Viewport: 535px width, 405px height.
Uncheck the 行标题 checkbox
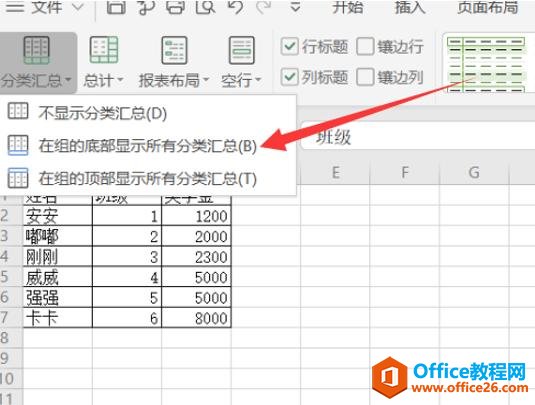pyautogui.click(x=290, y=46)
